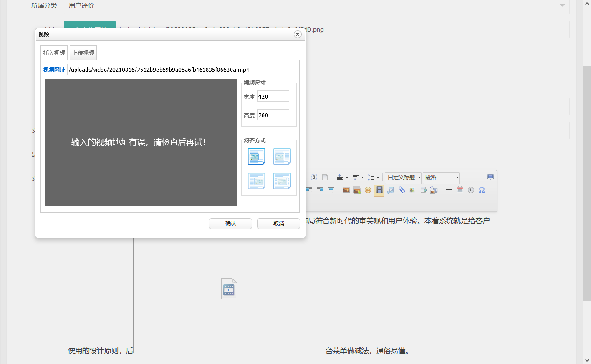This screenshot has width=591, height=364.
Task: Click the 视频网址 URL input field
Action: click(180, 70)
